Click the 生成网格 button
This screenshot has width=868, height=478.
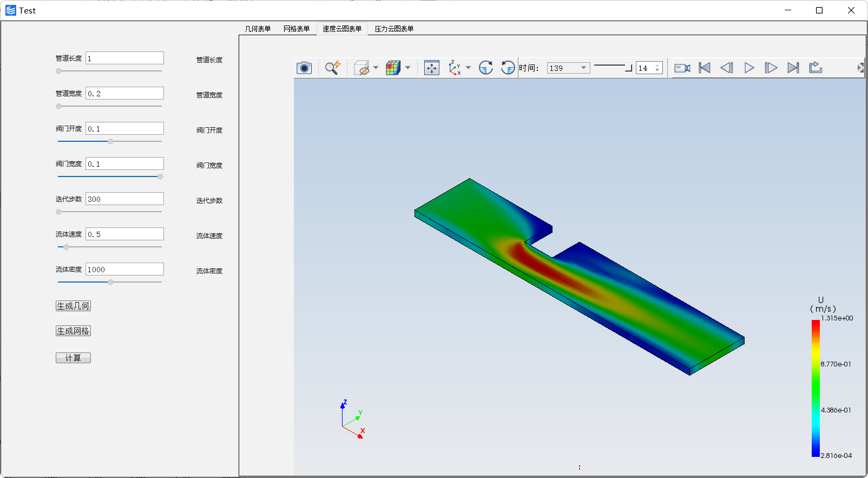tap(73, 331)
